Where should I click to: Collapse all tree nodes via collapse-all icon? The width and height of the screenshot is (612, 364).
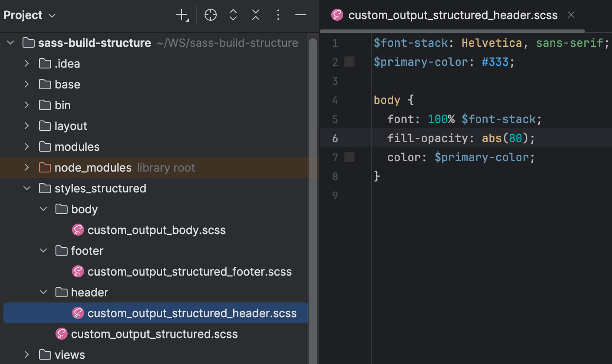click(255, 15)
